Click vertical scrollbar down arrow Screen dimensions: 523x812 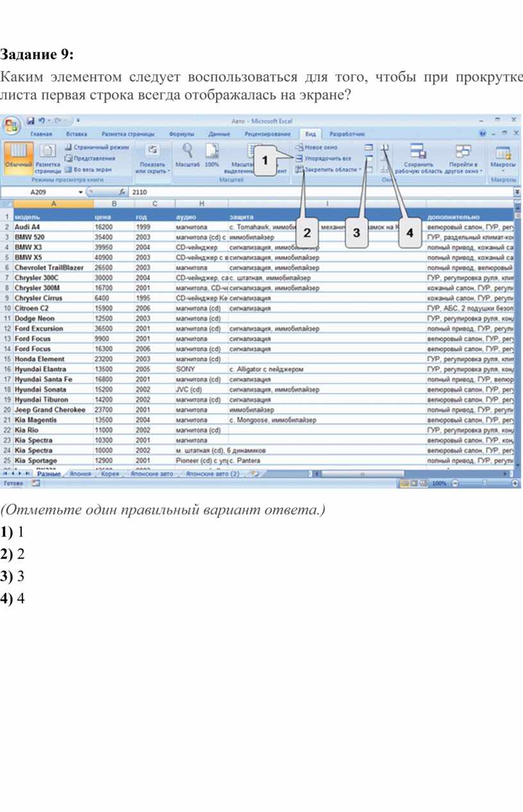point(519,464)
